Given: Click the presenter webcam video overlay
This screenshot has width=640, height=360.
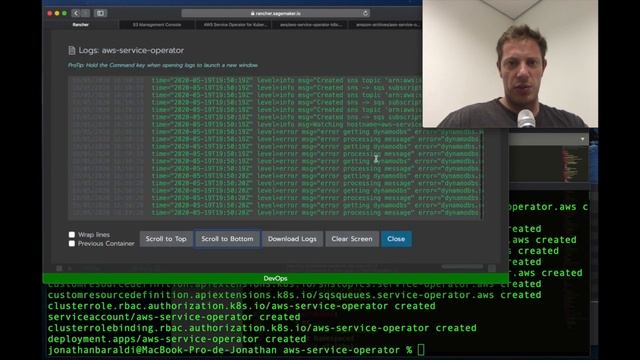Looking at the screenshot, I should pos(510,64).
